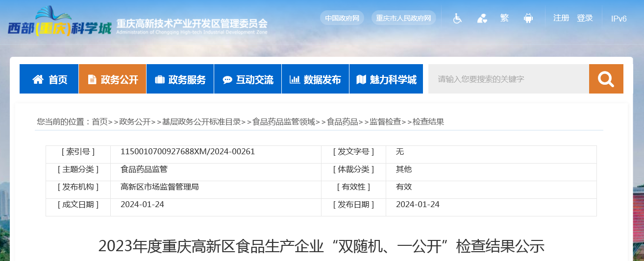
Task: Open the 中国政府网 link
Action: (342, 18)
